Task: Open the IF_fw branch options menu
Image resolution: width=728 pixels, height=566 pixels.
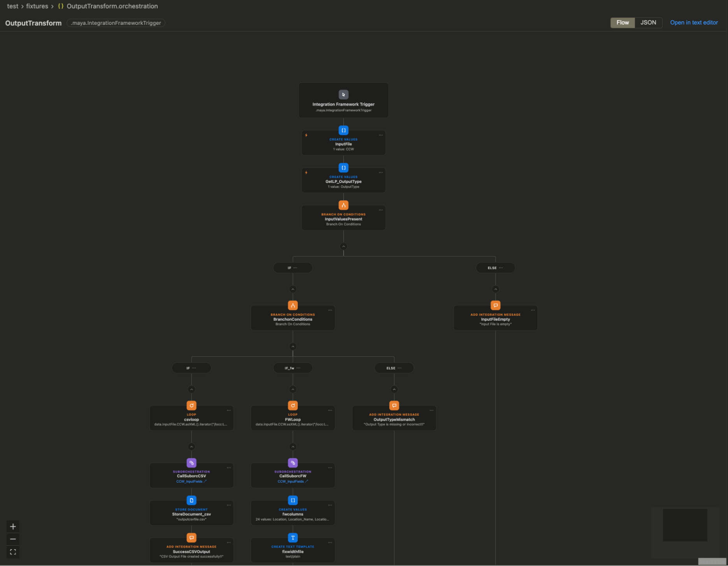Action: (299, 368)
